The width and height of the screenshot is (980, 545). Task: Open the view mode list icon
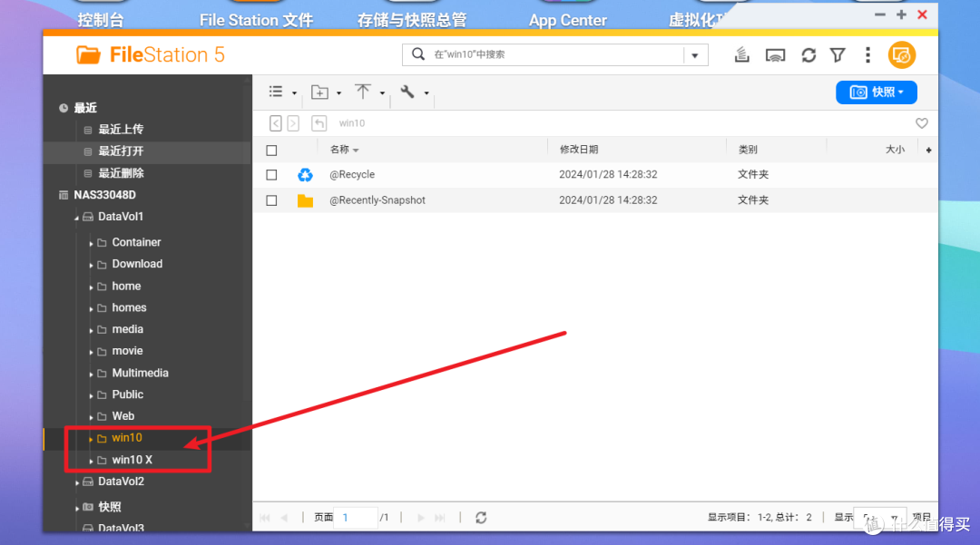(276, 92)
